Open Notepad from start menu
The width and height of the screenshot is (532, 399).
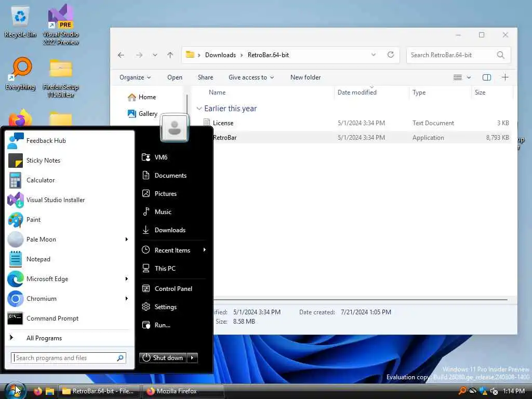pos(70,259)
